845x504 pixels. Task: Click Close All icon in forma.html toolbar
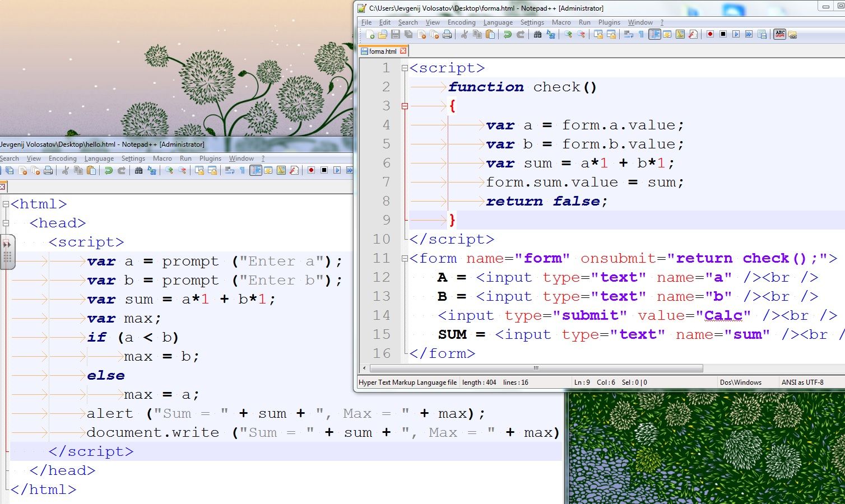pyautogui.click(x=435, y=35)
